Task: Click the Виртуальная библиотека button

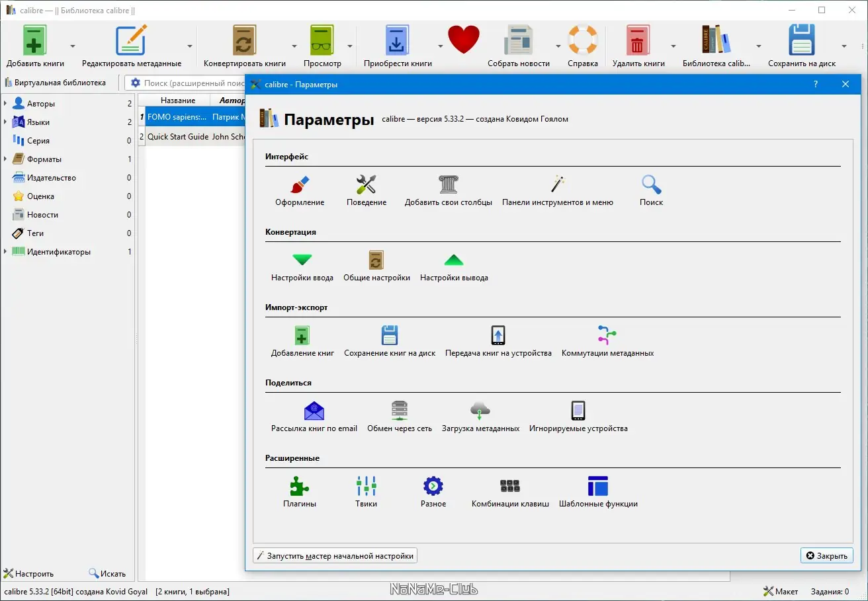Action: point(56,83)
